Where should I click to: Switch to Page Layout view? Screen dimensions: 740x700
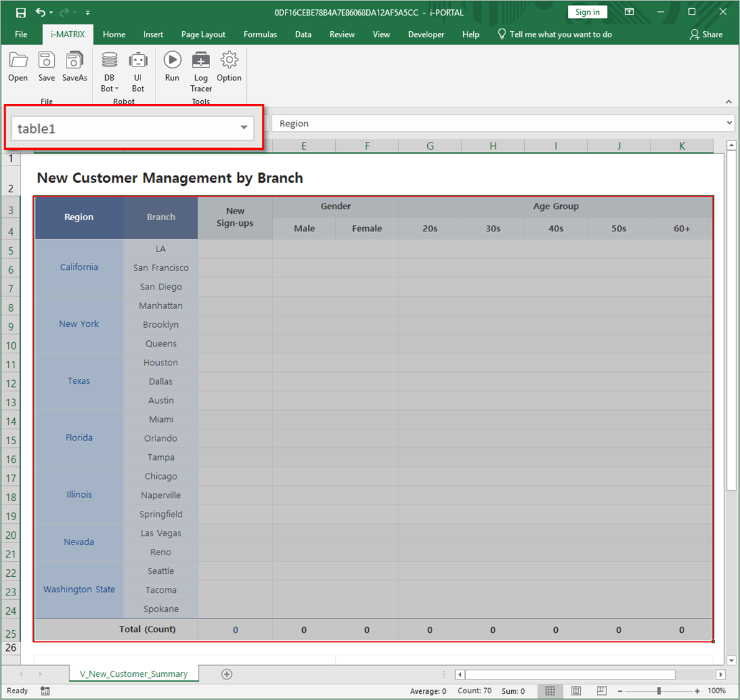point(576,691)
